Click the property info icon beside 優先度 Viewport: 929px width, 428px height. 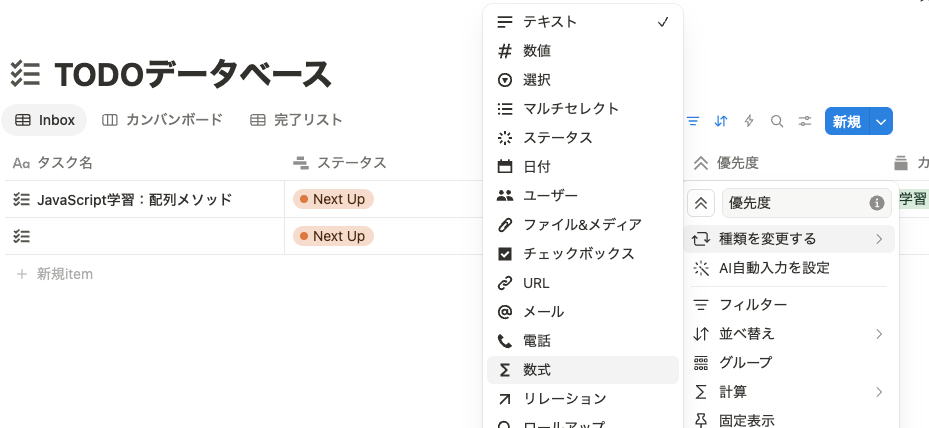876,203
